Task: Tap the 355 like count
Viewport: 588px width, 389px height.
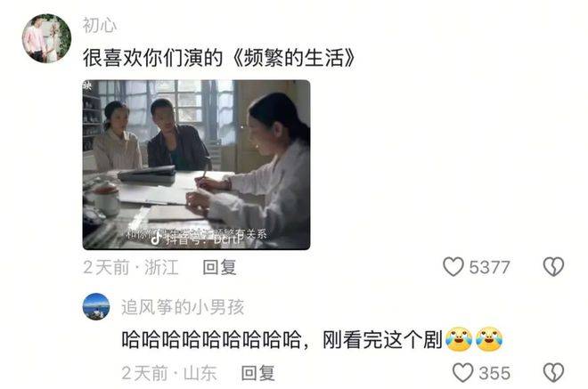Action: click(x=494, y=373)
